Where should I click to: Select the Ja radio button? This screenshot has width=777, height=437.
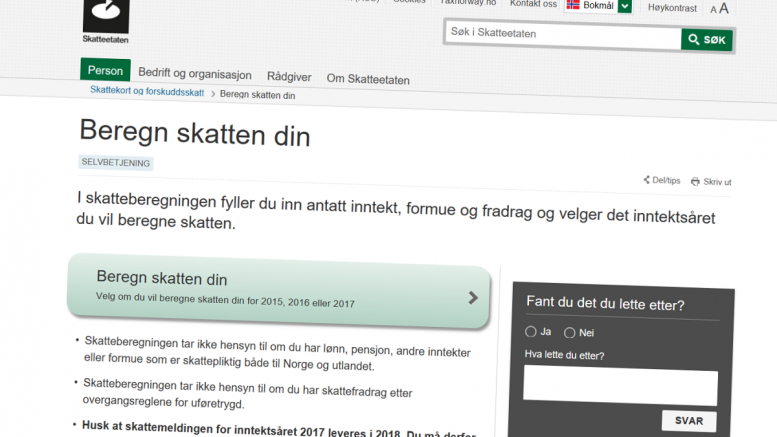pos(531,331)
